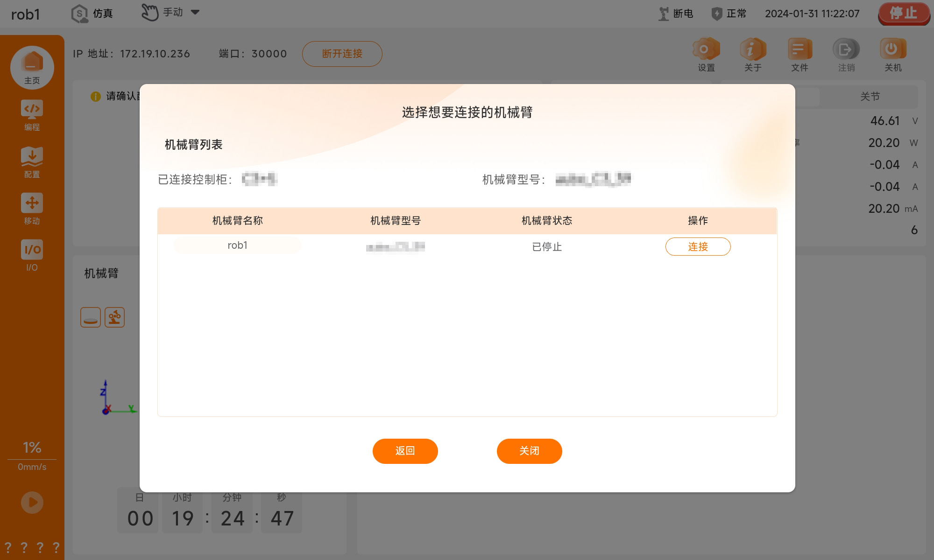The image size is (934, 560).
Task: Click the date-time 2024-01-31 11:22:07
Action: coord(812,14)
